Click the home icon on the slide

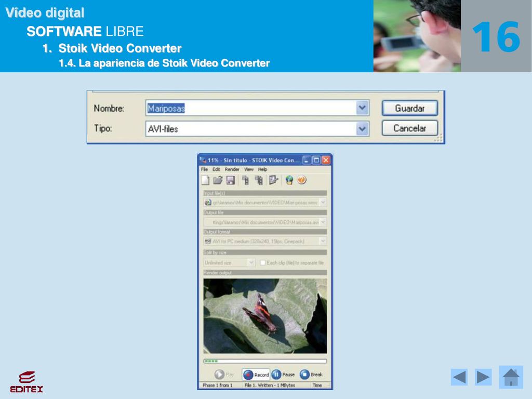coord(511,377)
